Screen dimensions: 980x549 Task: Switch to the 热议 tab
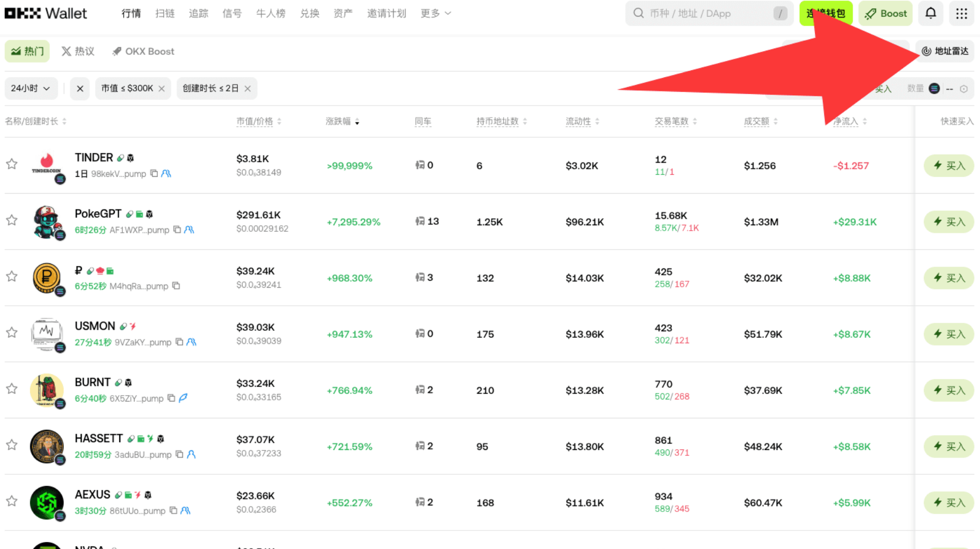coord(78,51)
